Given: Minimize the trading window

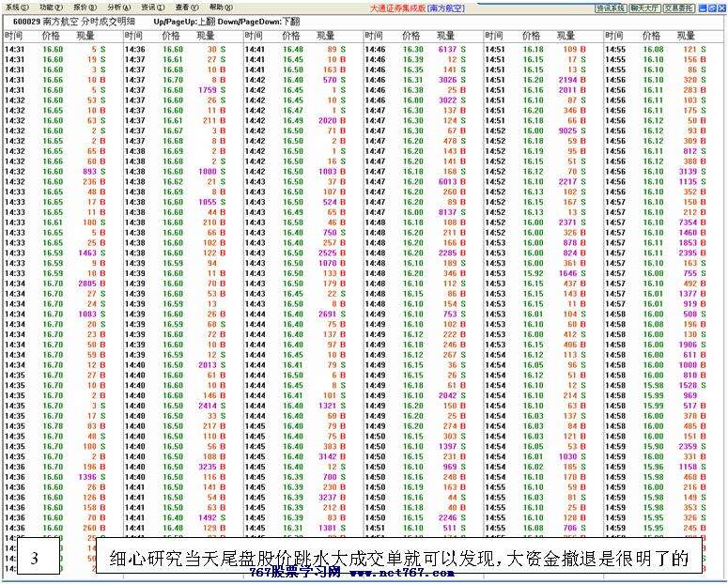Looking at the screenshot, I should [x=702, y=7].
